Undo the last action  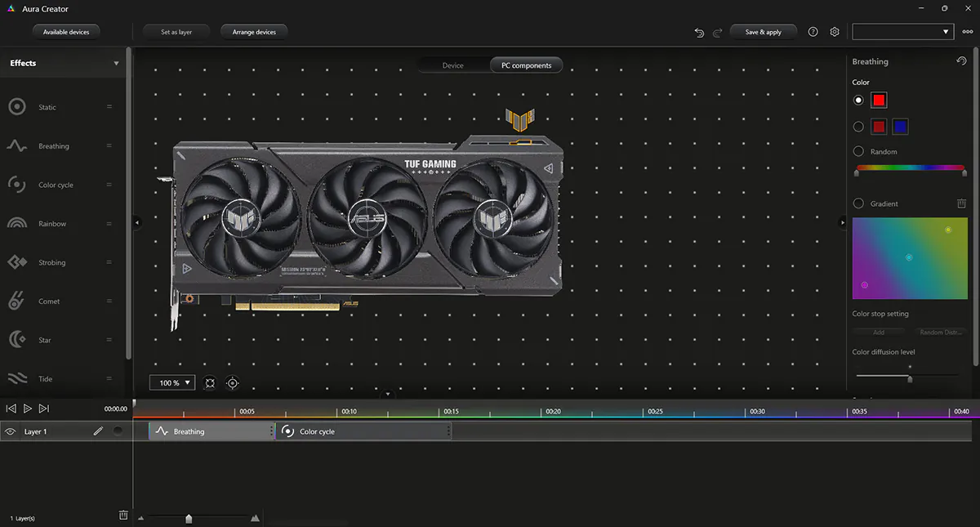699,32
